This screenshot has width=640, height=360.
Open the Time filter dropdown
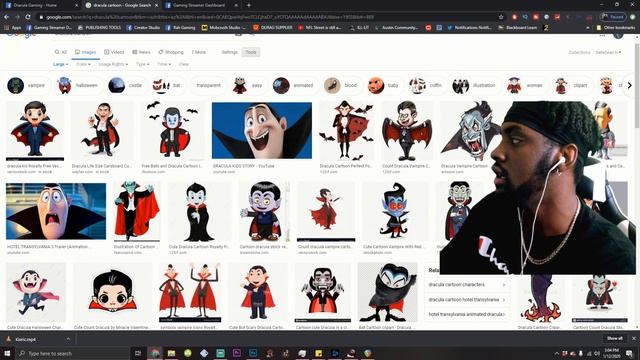(164, 64)
